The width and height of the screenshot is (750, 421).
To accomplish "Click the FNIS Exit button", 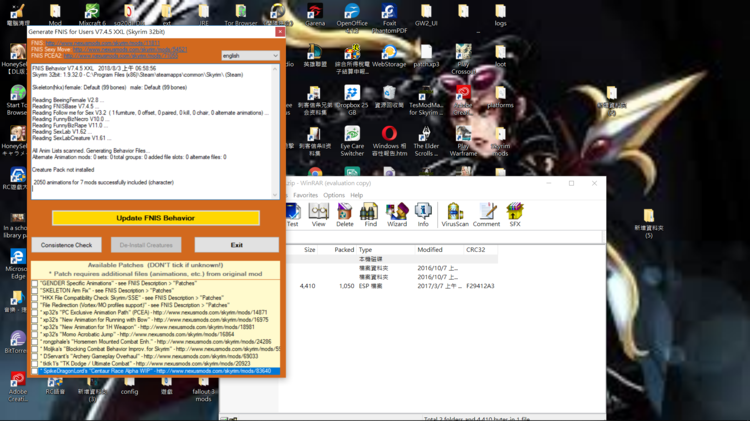I will tap(237, 245).
